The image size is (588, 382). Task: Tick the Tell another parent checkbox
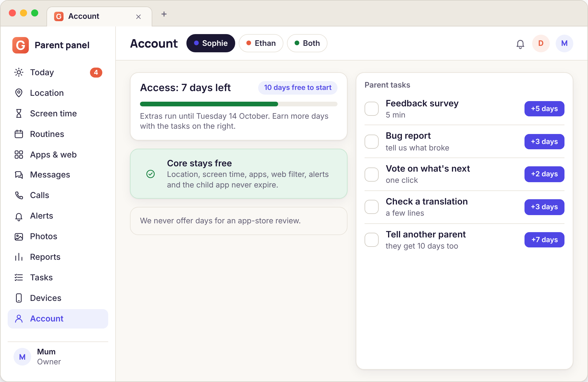point(372,240)
